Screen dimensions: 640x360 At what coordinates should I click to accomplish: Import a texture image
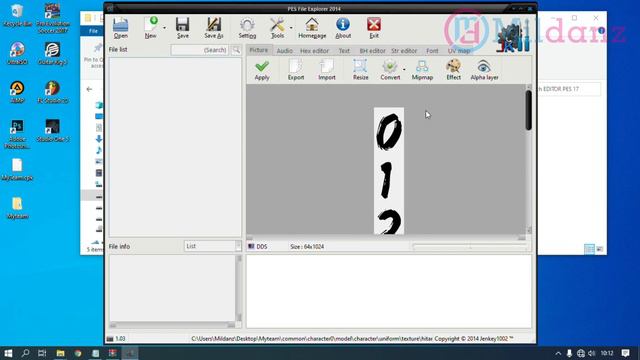click(327, 70)
